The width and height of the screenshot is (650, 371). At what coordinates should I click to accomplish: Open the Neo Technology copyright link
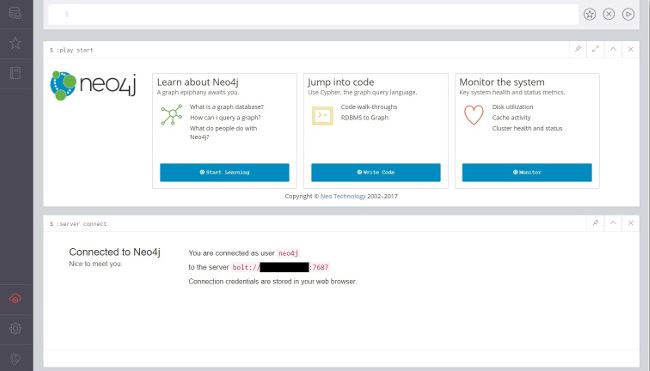[x=343, y=196]
